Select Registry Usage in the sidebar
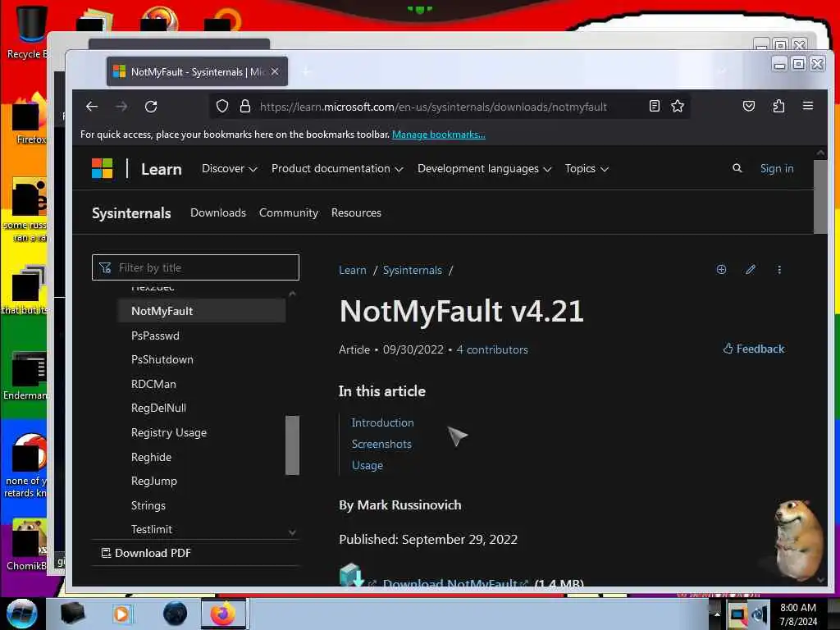 [169, 433]
